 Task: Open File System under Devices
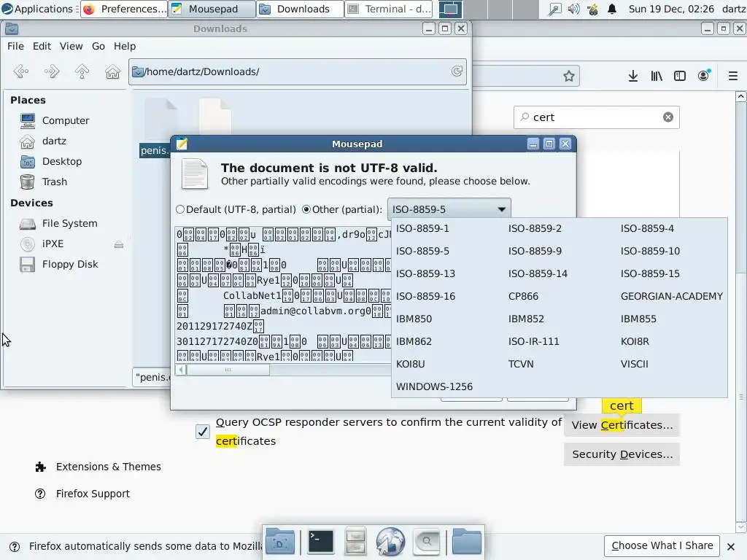69,223
